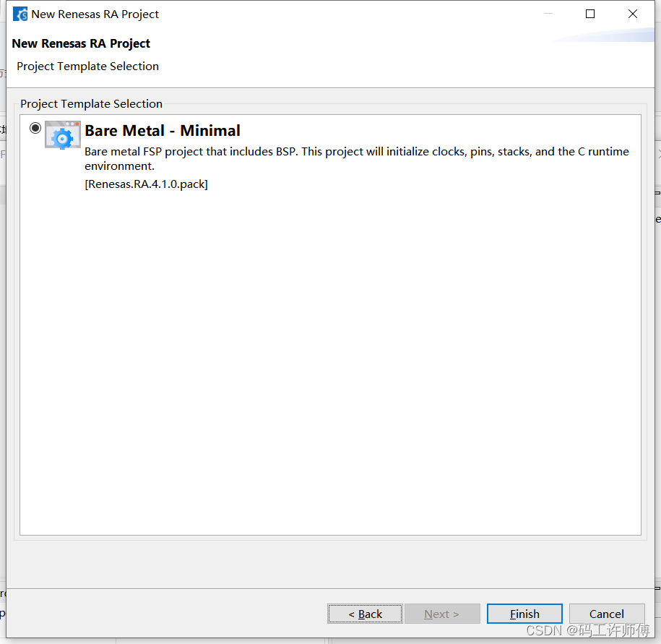
Task: Click the Bare Metal template gear icon
Action: coord(62,135)
